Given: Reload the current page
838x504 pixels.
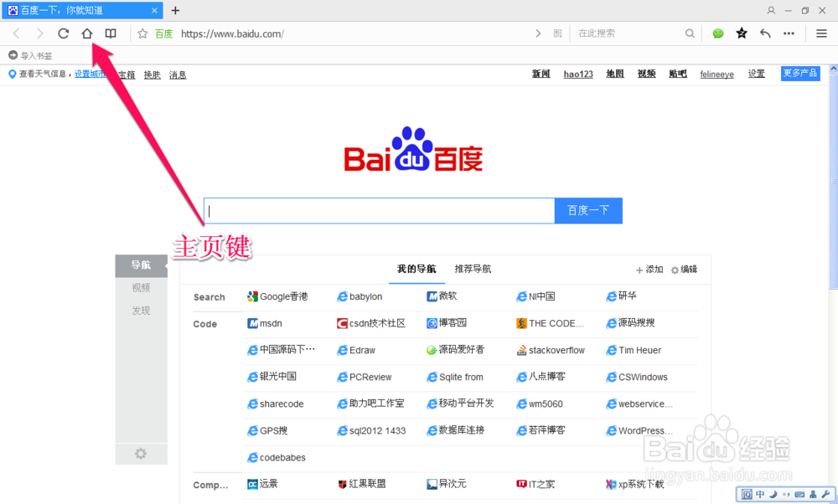Looking at the screenshot, I should [x=63, y=33].
